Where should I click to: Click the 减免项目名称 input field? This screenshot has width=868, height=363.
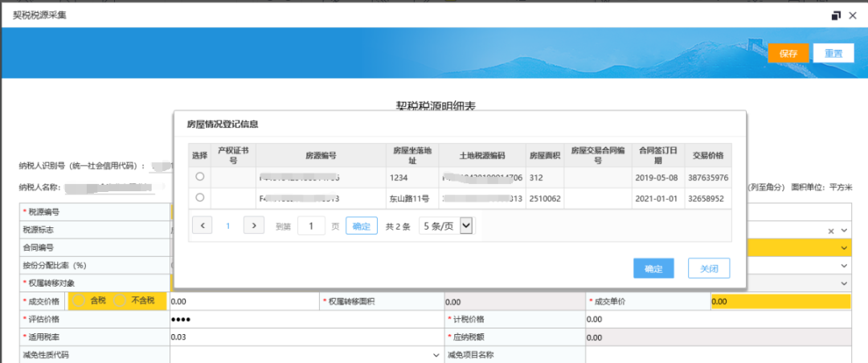click(x=718, y=355)
